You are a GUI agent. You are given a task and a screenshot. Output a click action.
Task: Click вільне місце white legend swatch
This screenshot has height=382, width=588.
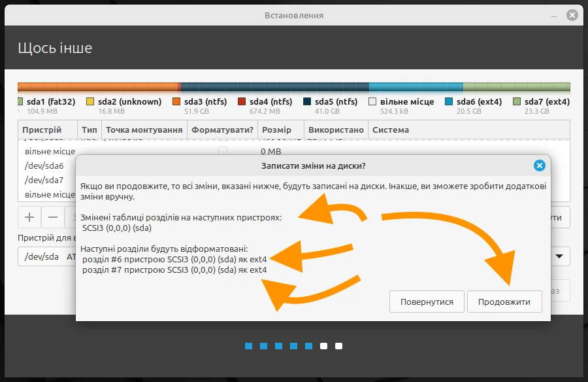[372, 101]
